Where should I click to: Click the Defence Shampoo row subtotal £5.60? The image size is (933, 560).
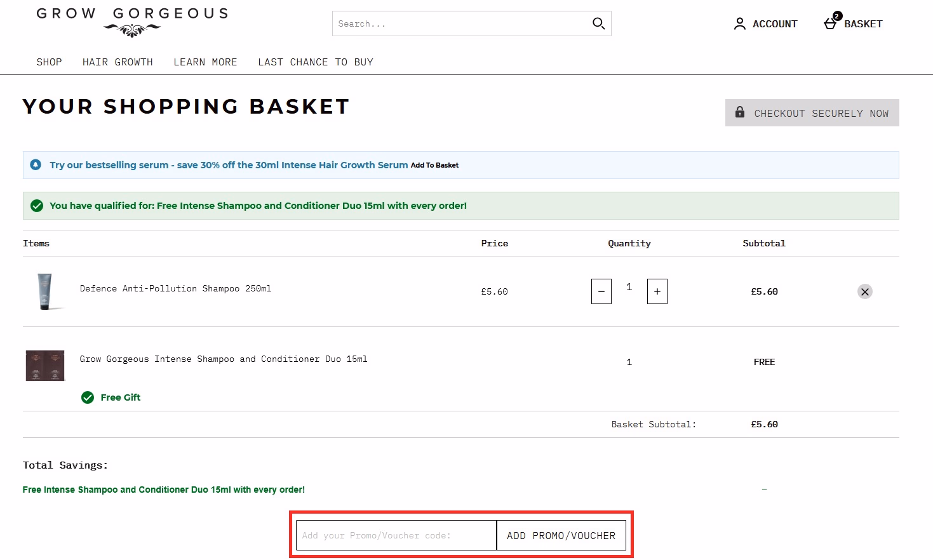[x=764, y=291]
